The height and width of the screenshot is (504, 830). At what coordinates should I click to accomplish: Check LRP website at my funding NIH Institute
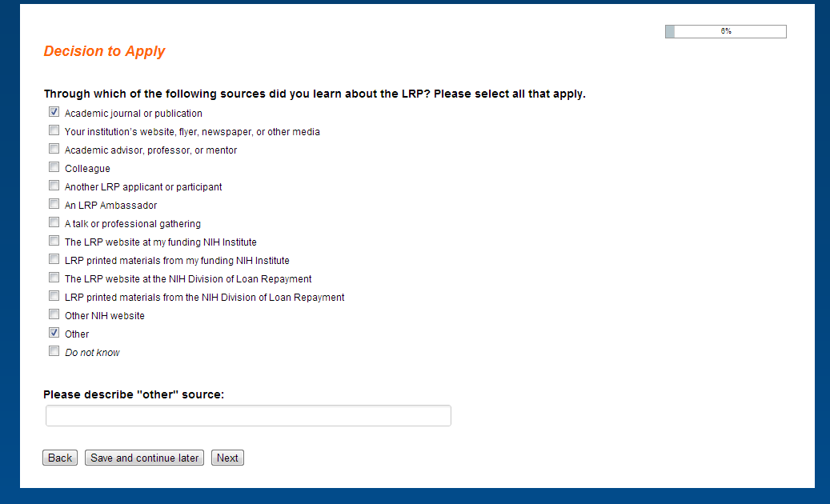pos(54,241)
